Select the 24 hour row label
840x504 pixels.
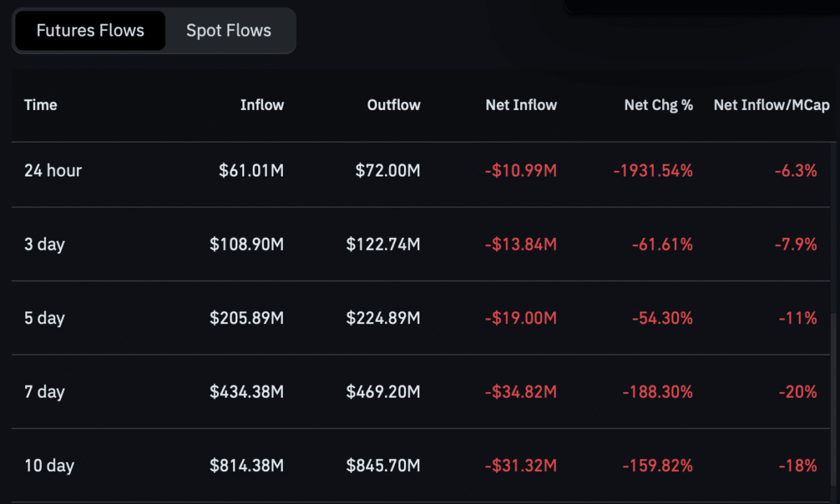(53, 170)
